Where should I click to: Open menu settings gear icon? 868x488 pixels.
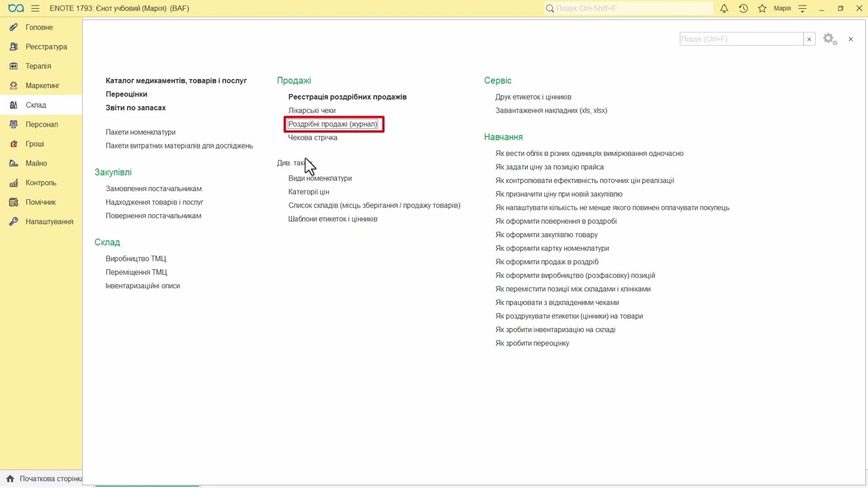829,39
